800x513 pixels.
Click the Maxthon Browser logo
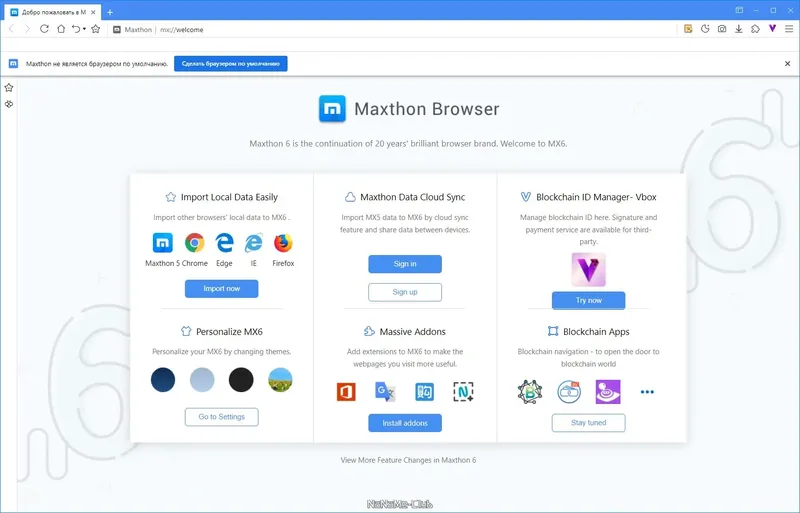(x=332, y=109)
